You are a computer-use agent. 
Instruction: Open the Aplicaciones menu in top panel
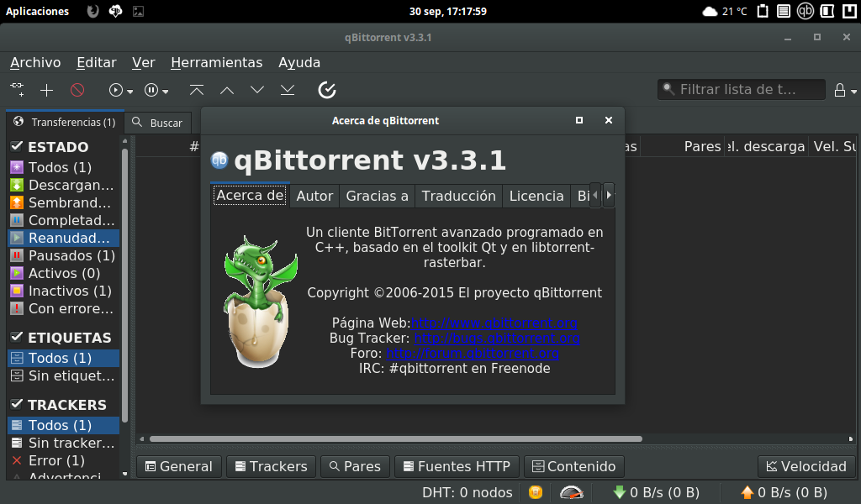tap(37, 11)
